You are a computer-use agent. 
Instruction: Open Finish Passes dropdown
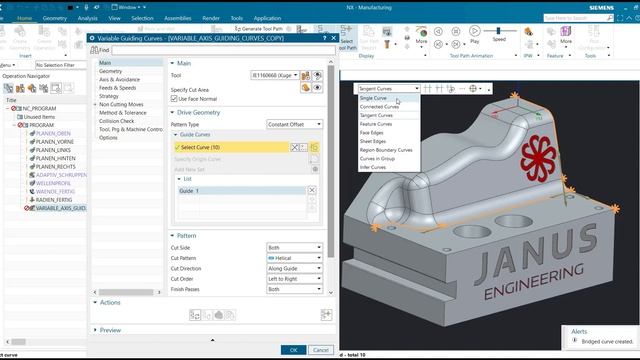294,289
